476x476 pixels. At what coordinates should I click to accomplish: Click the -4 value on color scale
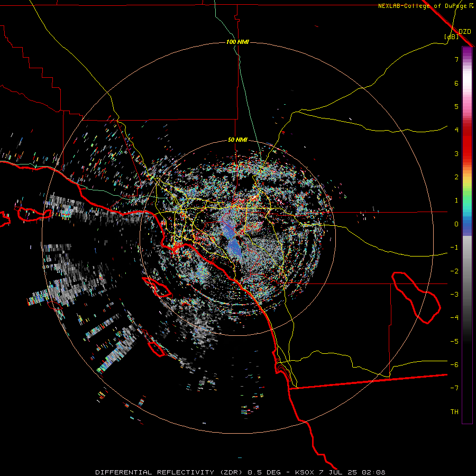[x=454, y=318]
